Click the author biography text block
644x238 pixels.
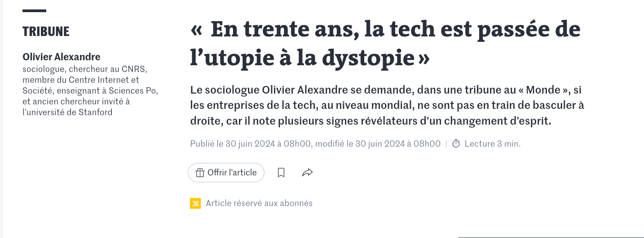(x=90, y=91)
